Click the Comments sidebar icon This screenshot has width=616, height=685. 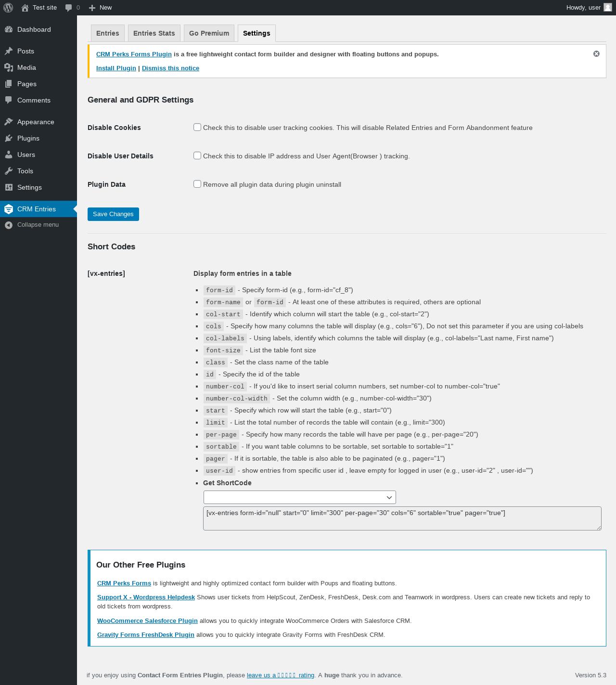pos(9,100)
